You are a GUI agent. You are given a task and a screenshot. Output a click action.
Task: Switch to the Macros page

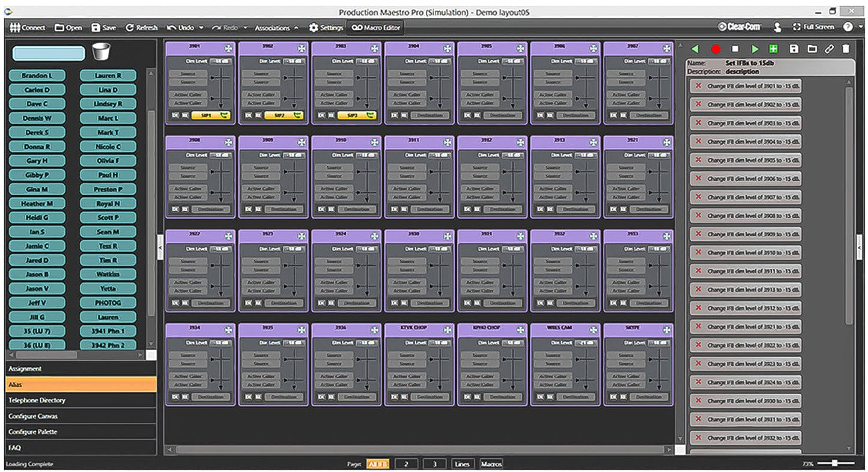491,464
